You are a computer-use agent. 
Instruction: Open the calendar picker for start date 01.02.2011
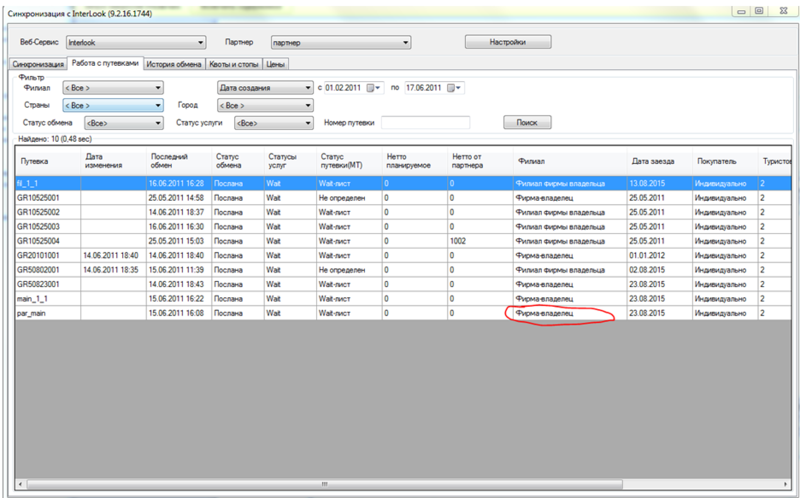[x=375, y=87]
